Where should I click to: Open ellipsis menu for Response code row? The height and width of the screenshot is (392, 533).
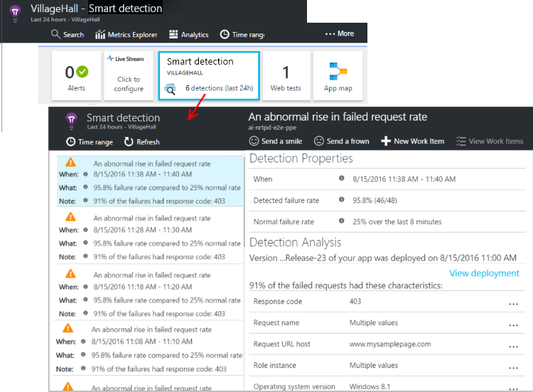pos(514,304)
